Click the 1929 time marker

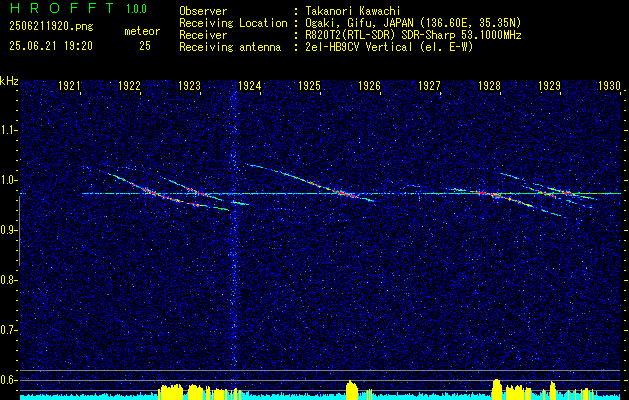tap(550, 86)
